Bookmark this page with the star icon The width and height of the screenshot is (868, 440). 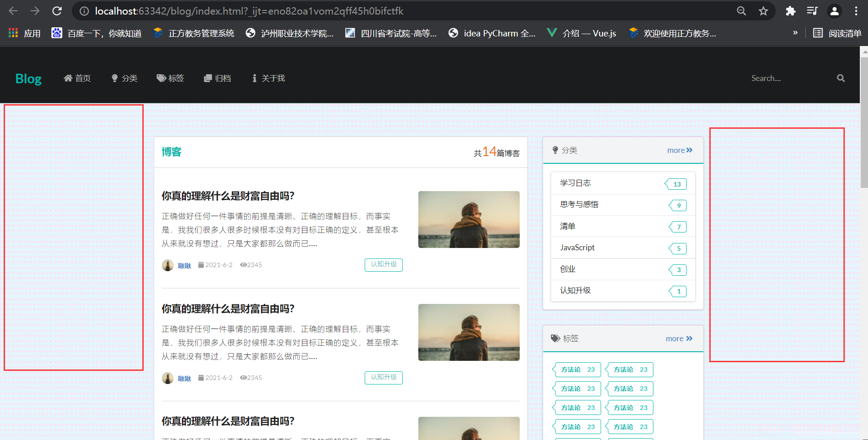pos(763,11)
